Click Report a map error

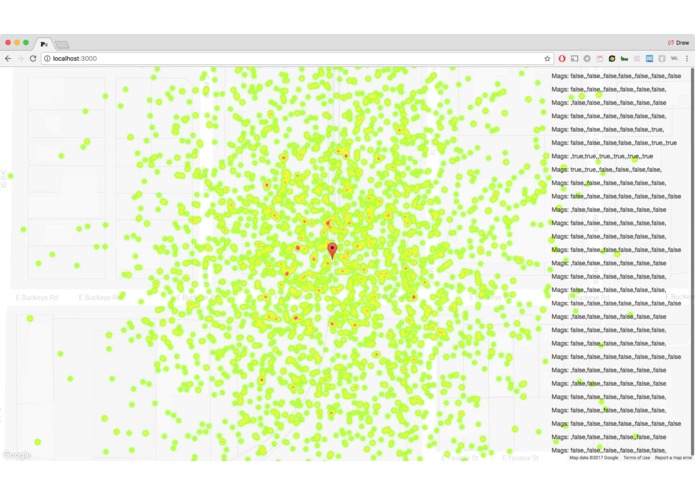coord(673,458)
